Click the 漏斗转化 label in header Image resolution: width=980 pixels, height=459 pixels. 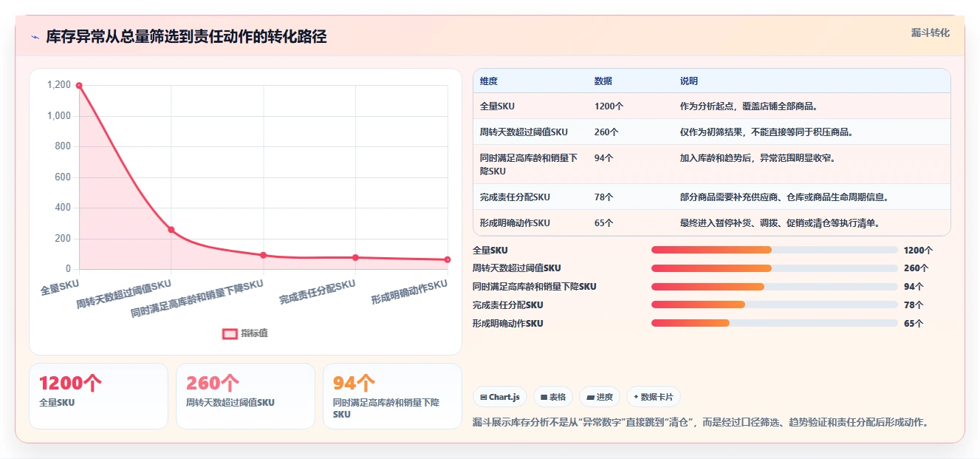930,33
